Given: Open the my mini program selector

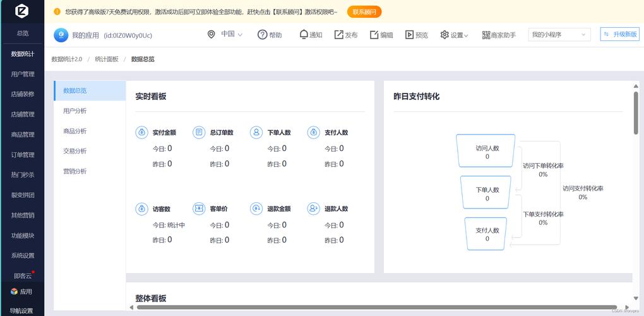Looking at the screenshot, I should click(x=559, y=35).
